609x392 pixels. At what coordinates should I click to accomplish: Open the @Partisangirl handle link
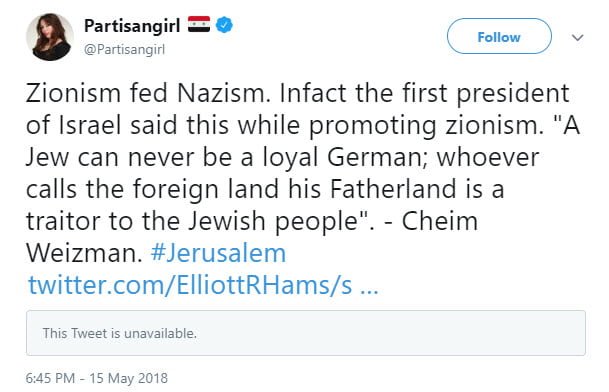tap(124, 49)
